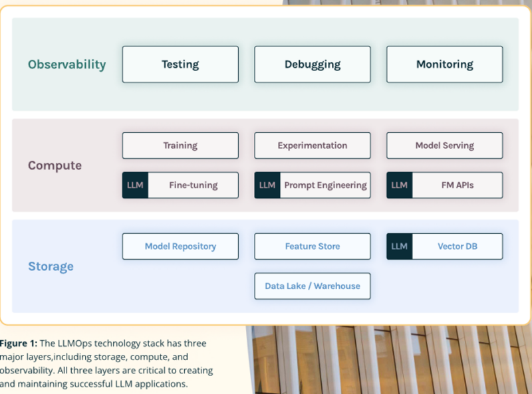Select the LLM badge on Fine-tuning
This screenshot has height=394, width=532.
135,185
